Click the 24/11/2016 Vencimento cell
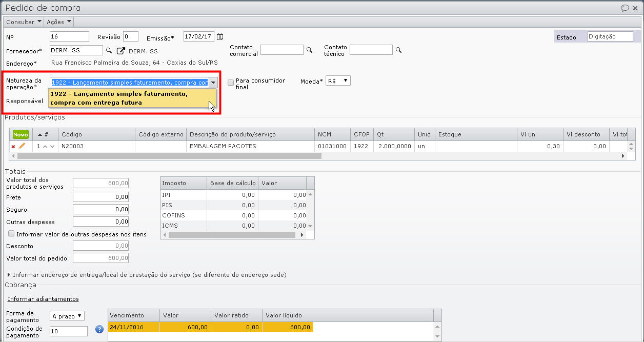644x342 pixels. [134, 327]
